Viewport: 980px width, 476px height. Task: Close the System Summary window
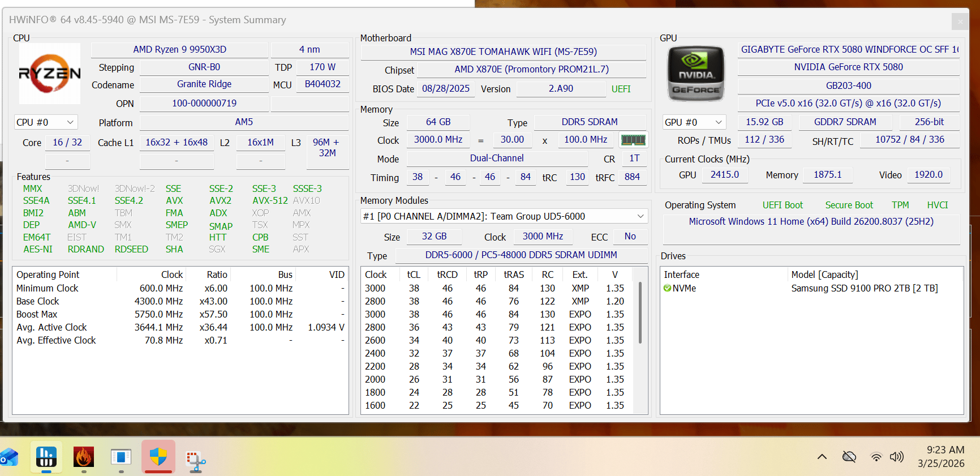click(960, 22)
